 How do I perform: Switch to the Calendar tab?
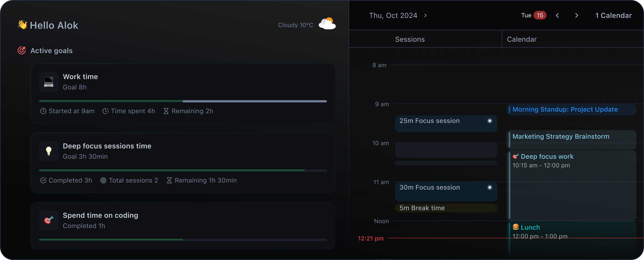point(521,39)
